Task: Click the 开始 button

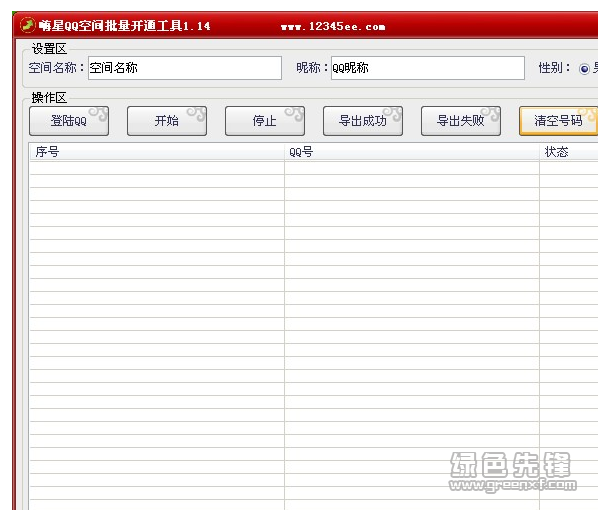Action: 167,121
